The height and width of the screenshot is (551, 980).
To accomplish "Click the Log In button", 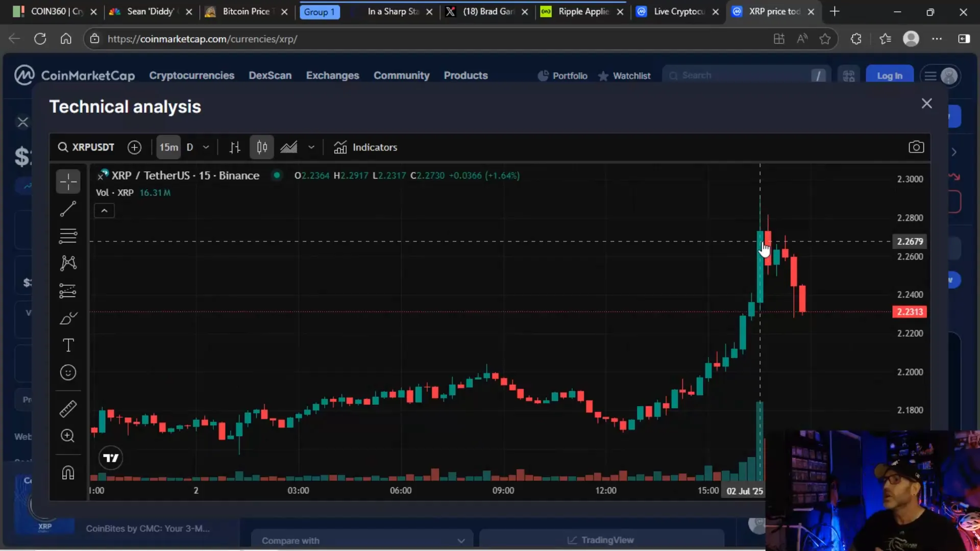I will click(890, 76).
